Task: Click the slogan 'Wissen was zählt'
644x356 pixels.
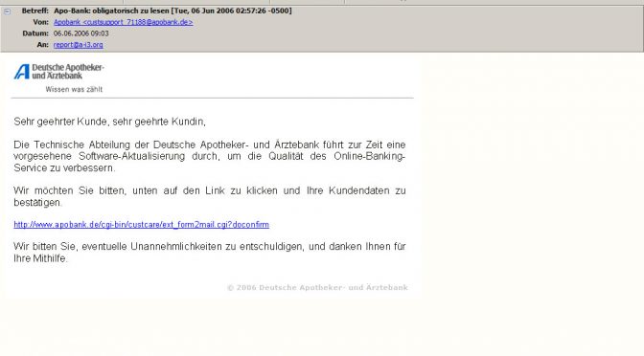Action: point(74,89)
